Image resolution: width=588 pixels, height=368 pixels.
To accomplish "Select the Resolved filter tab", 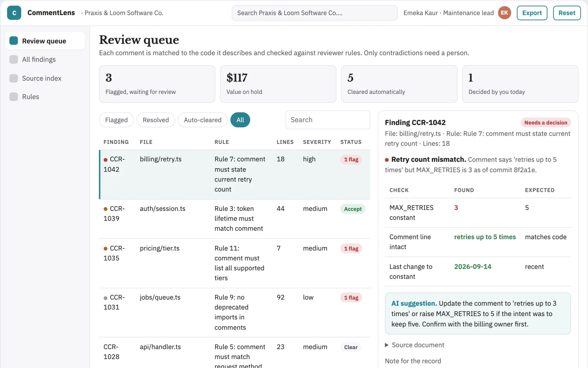I will 156,120.
